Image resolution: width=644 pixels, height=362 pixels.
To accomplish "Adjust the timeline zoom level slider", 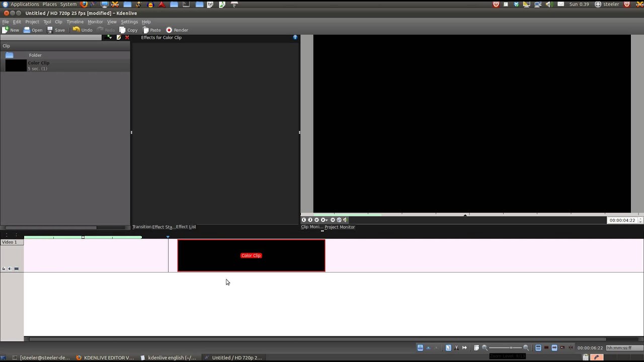I will (x=506, y=347).
